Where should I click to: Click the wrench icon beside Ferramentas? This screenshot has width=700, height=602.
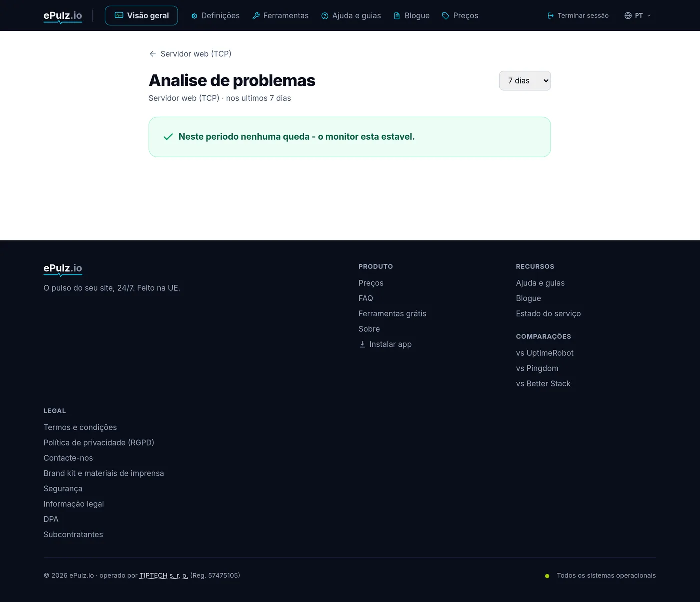coord(256,16)
